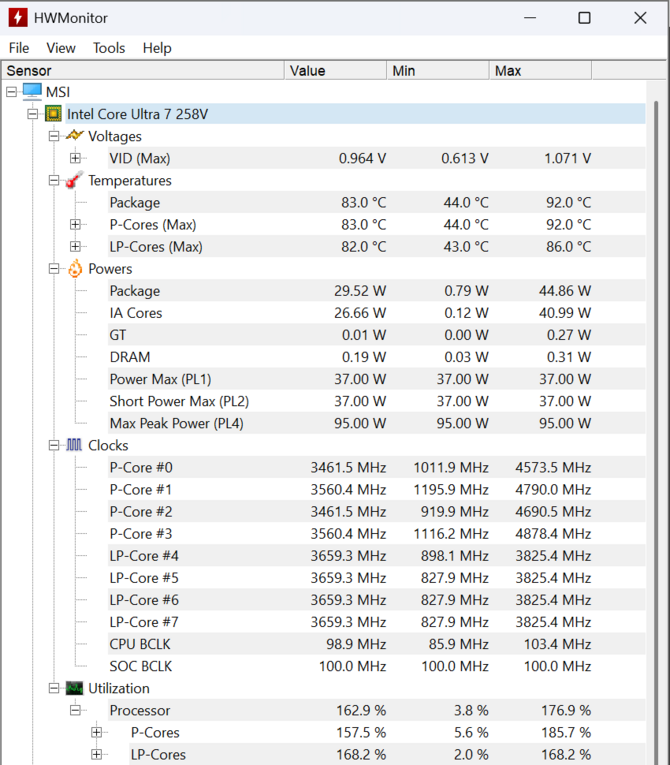The image size is (670, 765).
Task: Select the Intel Core Ultra 7 258V row
Action: pos(355,114)
